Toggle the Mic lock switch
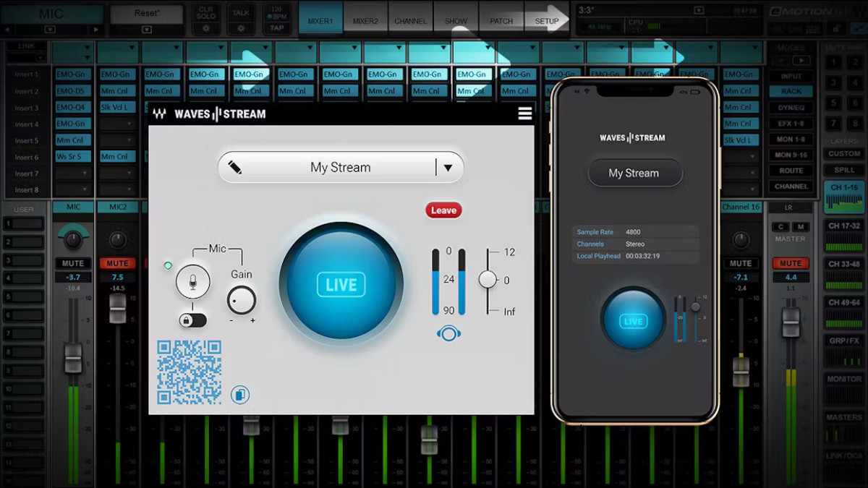The width and height of the screenshot is (868, 488). (193, 320)
